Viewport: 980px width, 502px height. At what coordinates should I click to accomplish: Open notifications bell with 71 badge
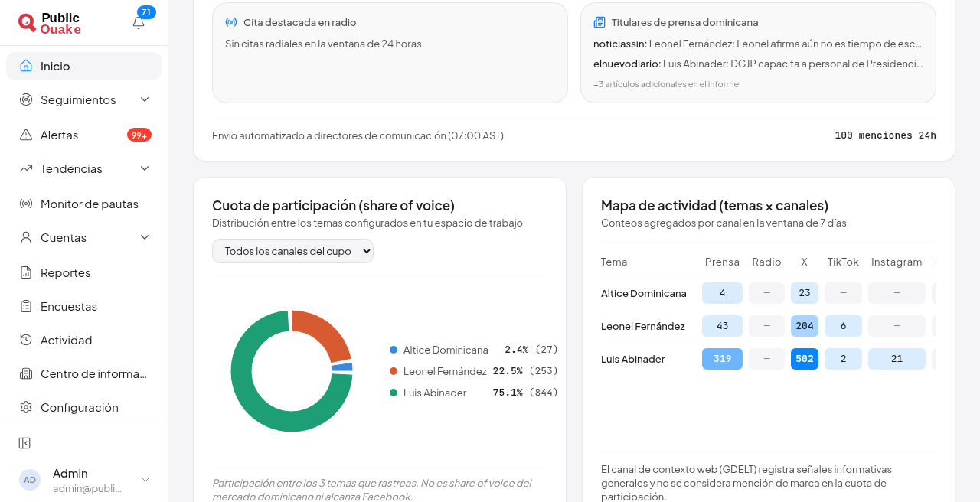139,22
